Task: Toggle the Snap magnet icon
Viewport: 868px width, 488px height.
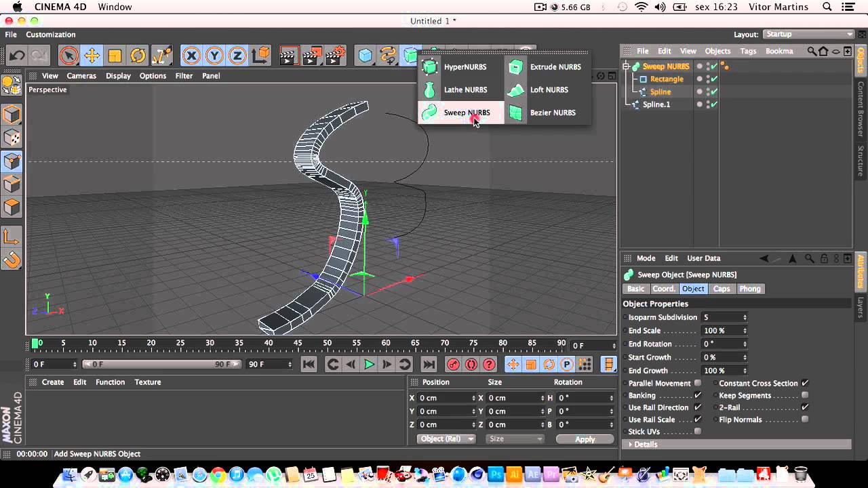Action: 12,260
